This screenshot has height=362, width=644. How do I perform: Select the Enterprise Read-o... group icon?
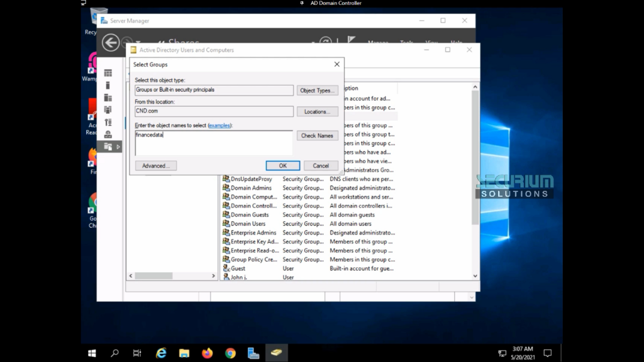click(x=226, y=250)
